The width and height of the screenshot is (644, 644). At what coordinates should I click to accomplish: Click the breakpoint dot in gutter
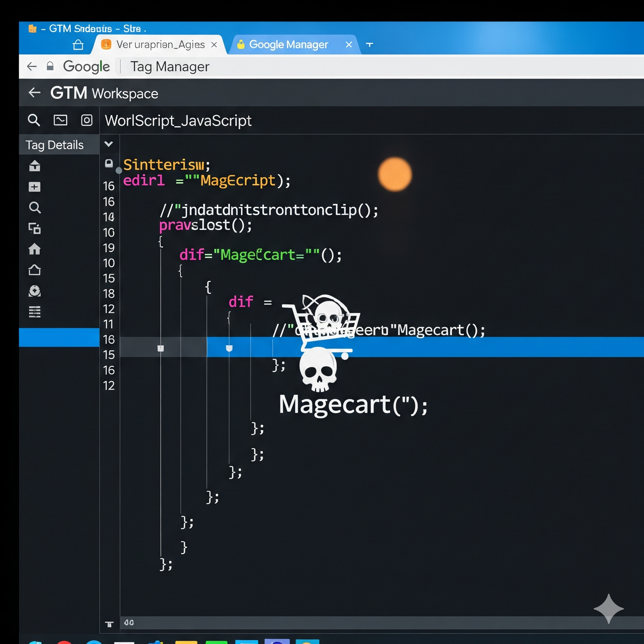[x=119, y=171]
